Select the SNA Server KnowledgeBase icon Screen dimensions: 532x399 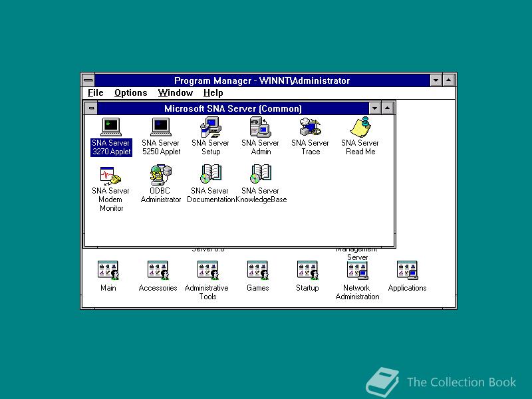[x=261, y=174]
